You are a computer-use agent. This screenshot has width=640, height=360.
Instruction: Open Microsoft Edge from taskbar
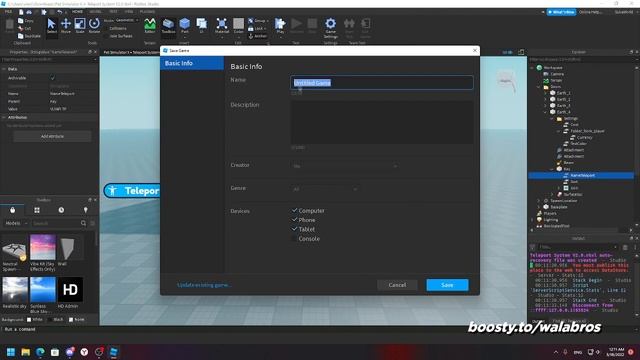[40, 352]
